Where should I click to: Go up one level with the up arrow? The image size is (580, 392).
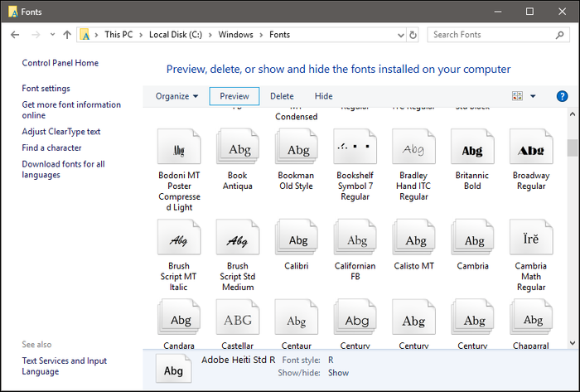[x=67, y=35]
